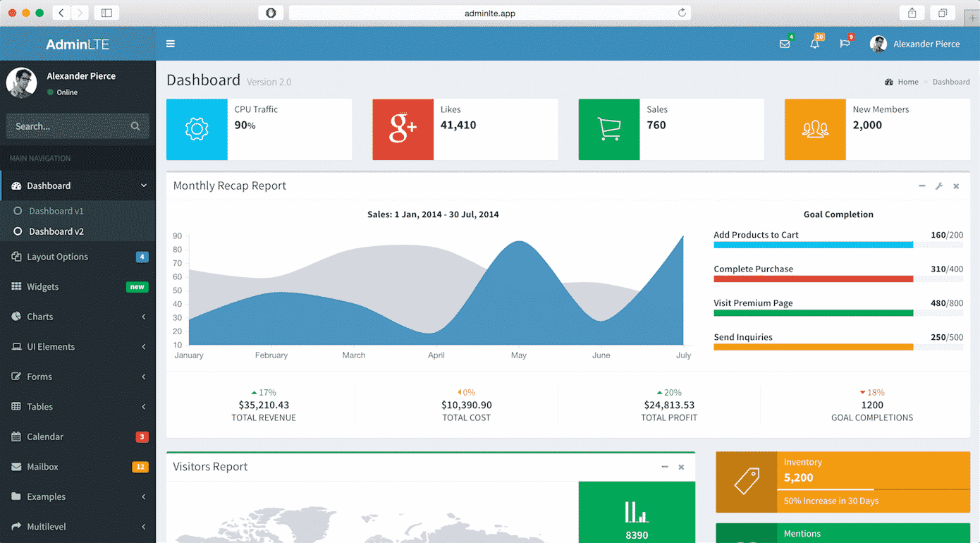Click the shopping cart icon on Sales box
The width and height of the screenshot is (980, 543).
[608, 129]
